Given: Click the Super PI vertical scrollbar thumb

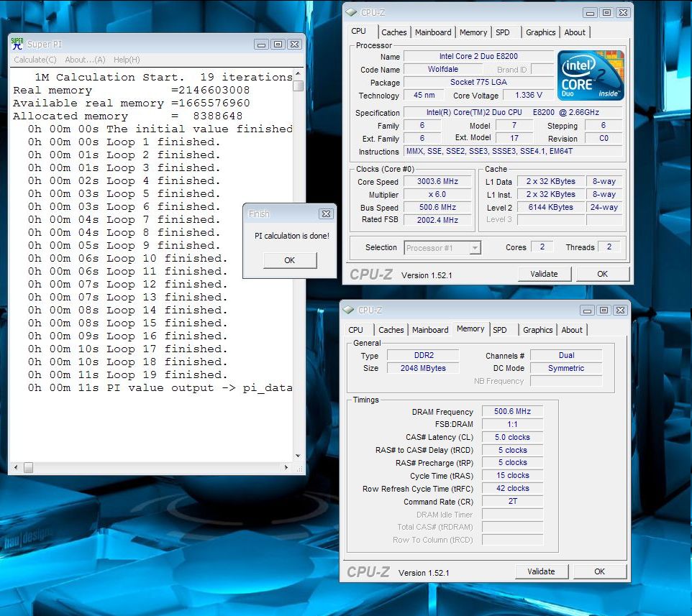Looking at the screenshot, I should coord(298,85).
